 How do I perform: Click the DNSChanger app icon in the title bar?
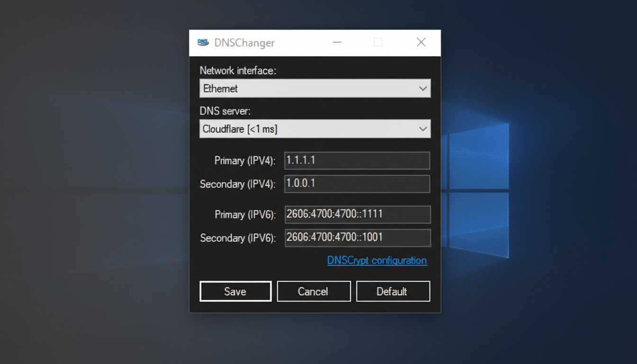[x=203, y=42]
